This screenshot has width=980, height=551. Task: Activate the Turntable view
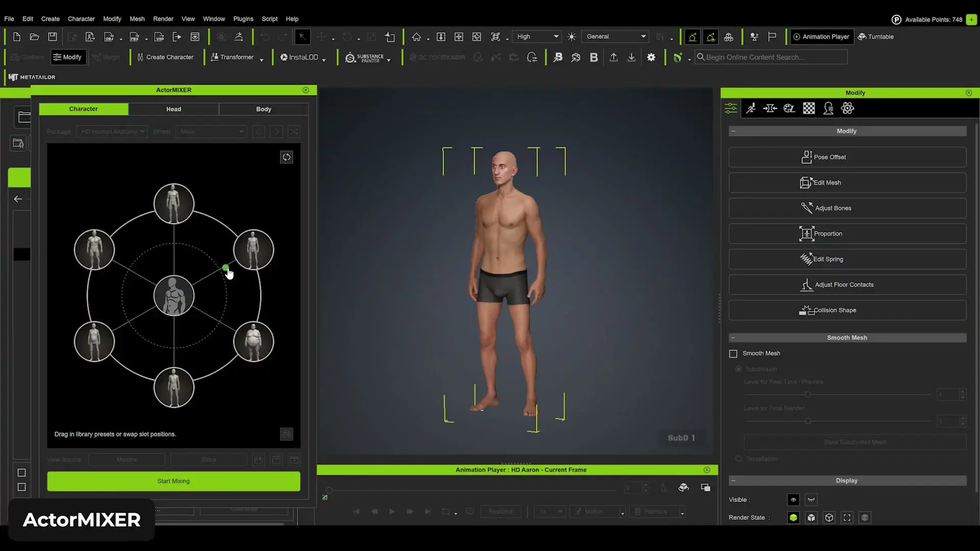coord(876,36)
